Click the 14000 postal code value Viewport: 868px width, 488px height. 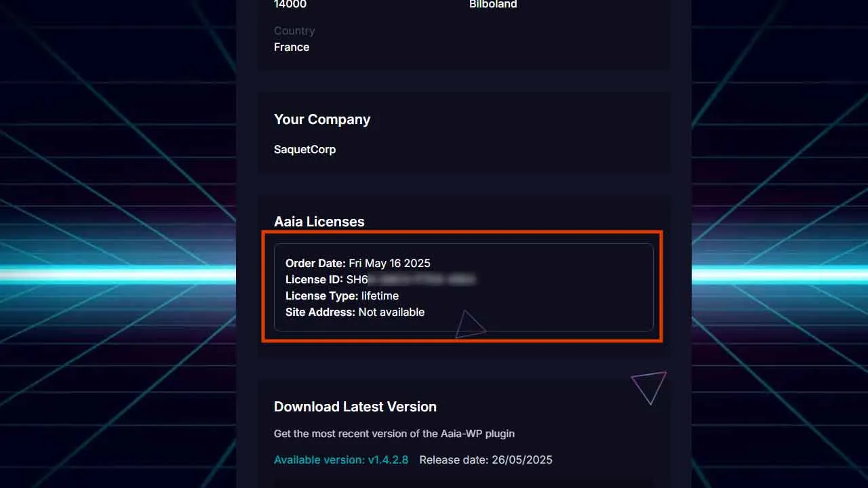point(290,4)
